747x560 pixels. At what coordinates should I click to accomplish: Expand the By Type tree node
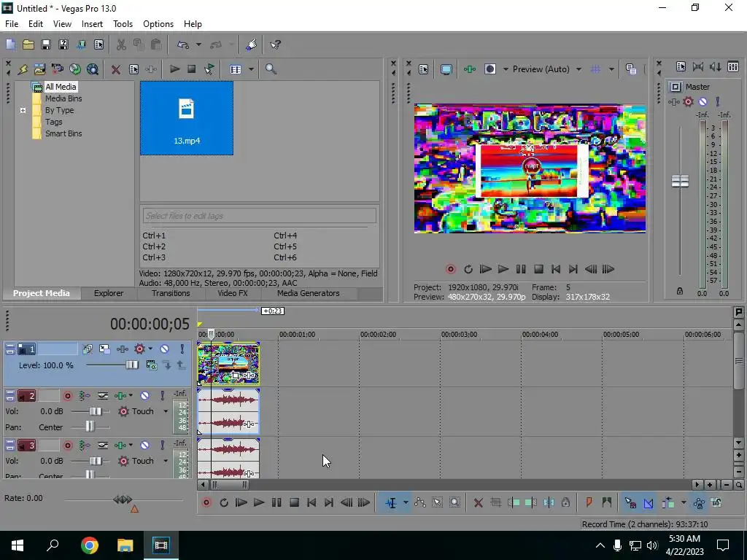coord(23,111)
